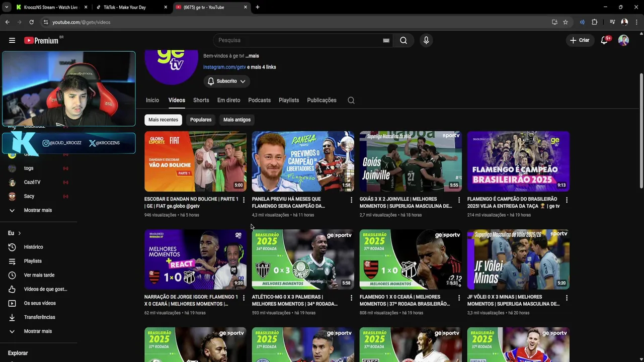Click the Criar button
Screen dimensions: 644x362
point(579,40)
